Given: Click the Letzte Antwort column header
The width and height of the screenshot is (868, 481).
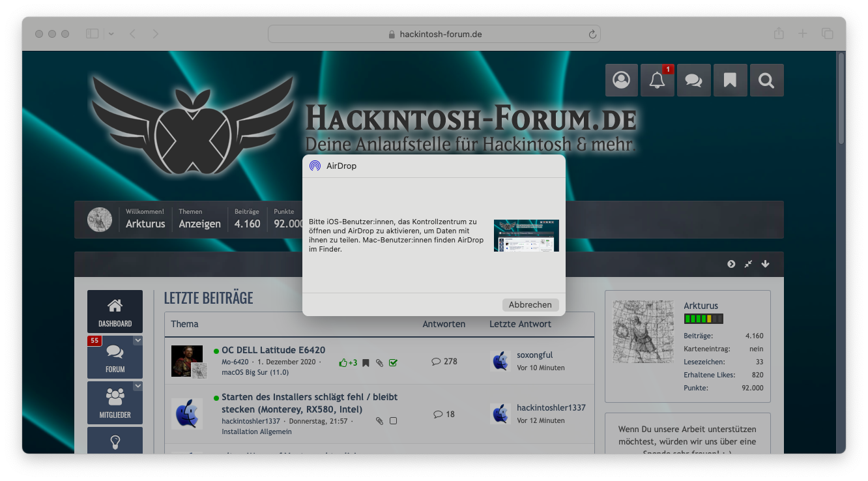Looking at the screenshot, I should tap(520, 324).
